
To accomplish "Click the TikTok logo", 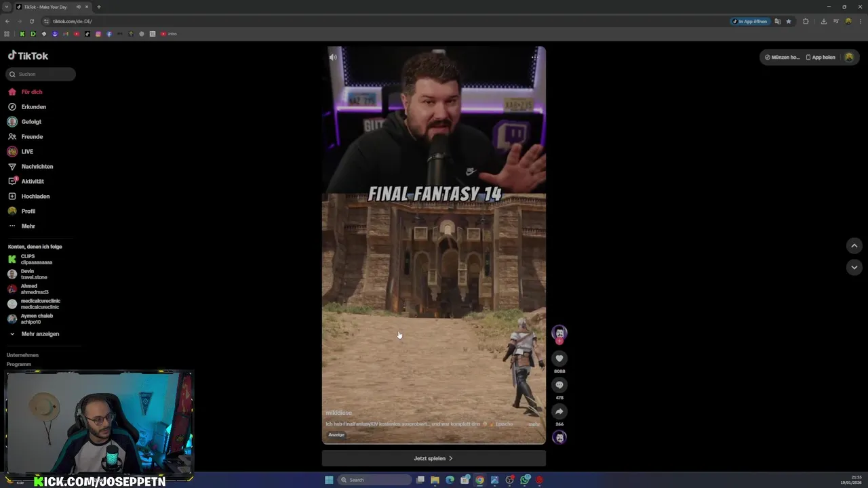I will (28, 56).
